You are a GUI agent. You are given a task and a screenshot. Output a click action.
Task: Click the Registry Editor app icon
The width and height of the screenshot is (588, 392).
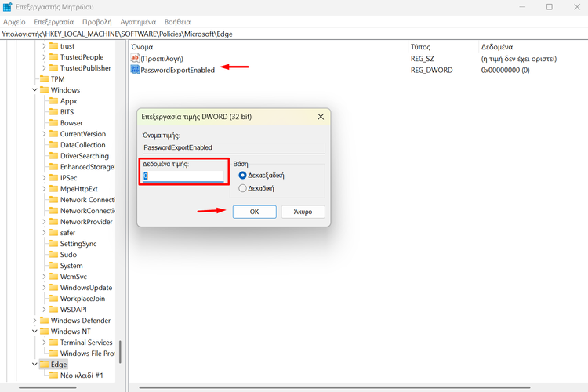coord(7,7)
